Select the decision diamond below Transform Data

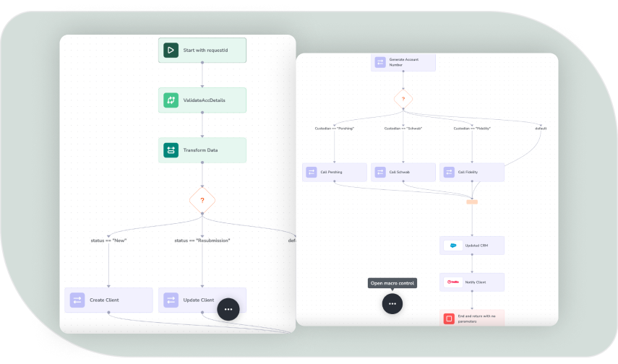[x=202, y=200]
